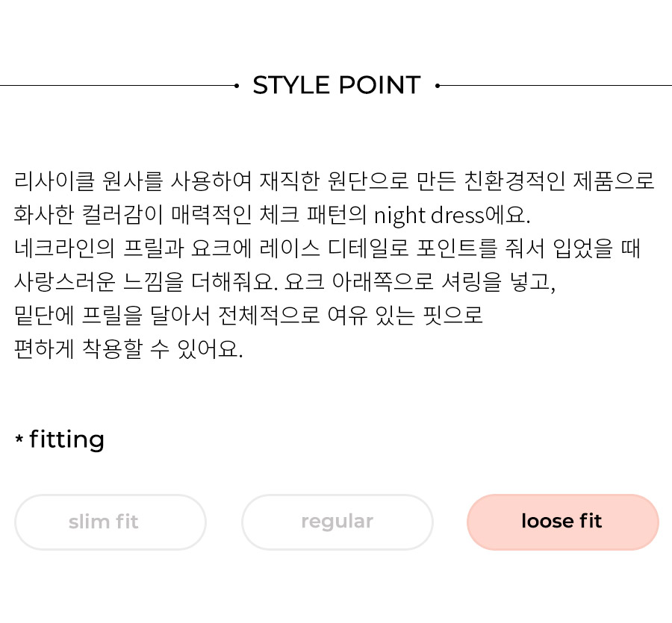Select the regular fit option
Screen dimensions: 672x623
click(x=337, y=522)
